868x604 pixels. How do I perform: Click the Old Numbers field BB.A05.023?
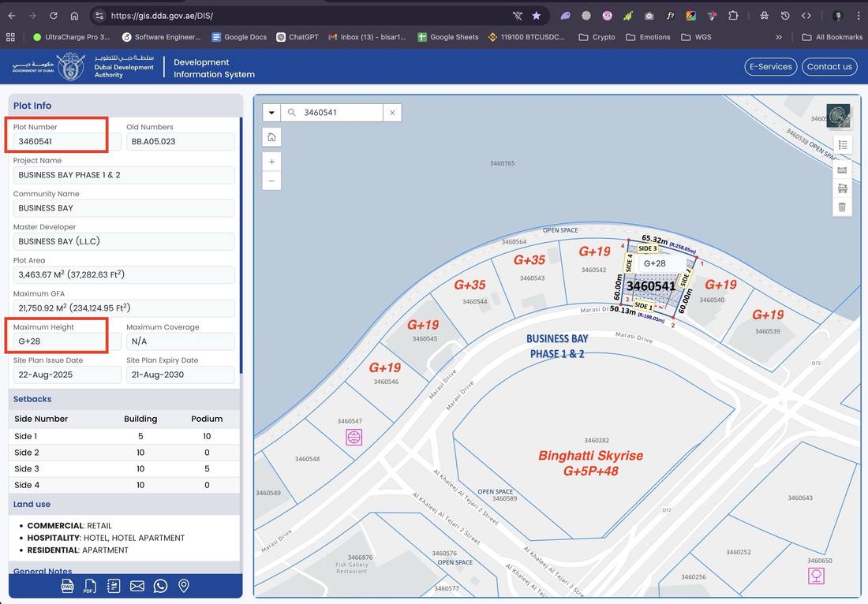pyautogui.click(x=181, y=142)
